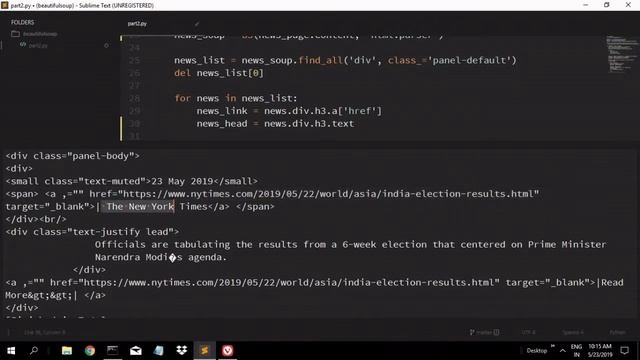Open the part2.py editor tab

pyautogui.click(x=137, y=24)
